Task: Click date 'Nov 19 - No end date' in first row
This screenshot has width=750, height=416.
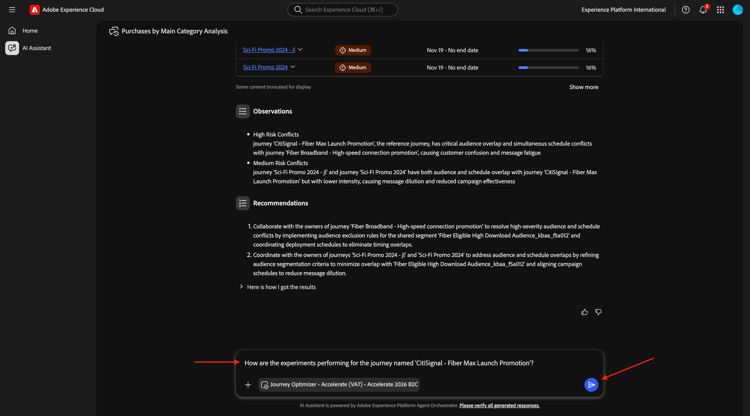Action: point(452,50)
